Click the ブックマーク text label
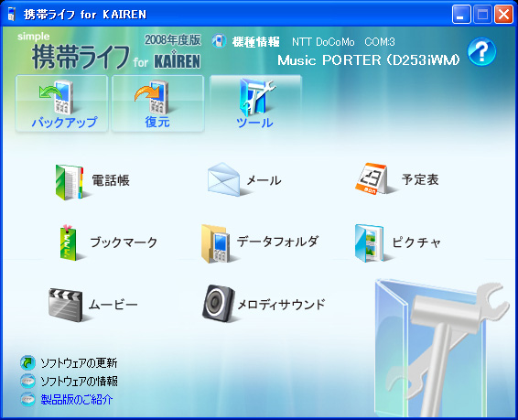 click(124, 242)
